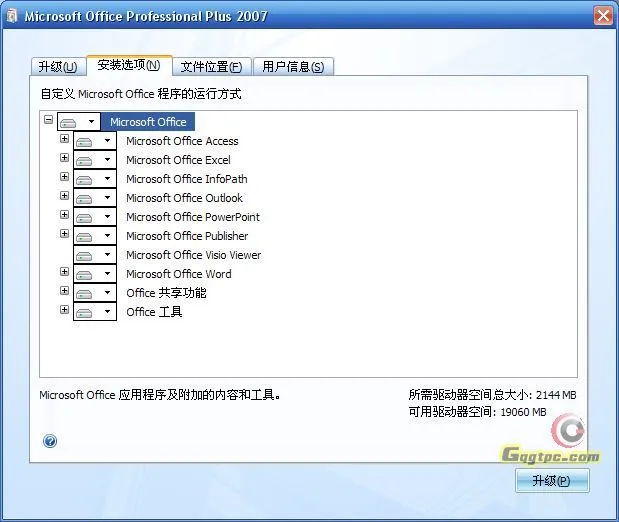Select the 安装选项(N) tab

click(x=129, y=65)
